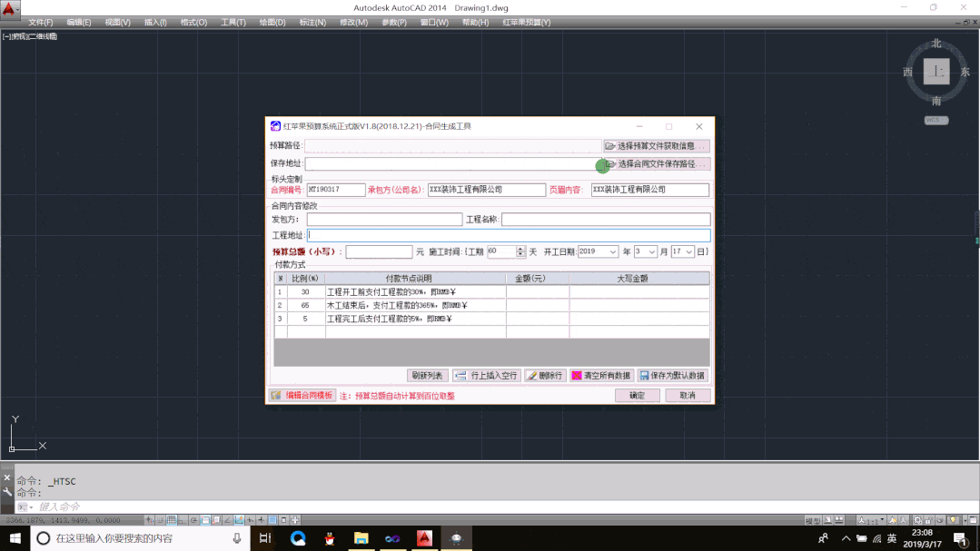The width and height of the screenshot is (980, 551).
Task: Open the QQ penguin taskbar icon
Action: (330, 538)
